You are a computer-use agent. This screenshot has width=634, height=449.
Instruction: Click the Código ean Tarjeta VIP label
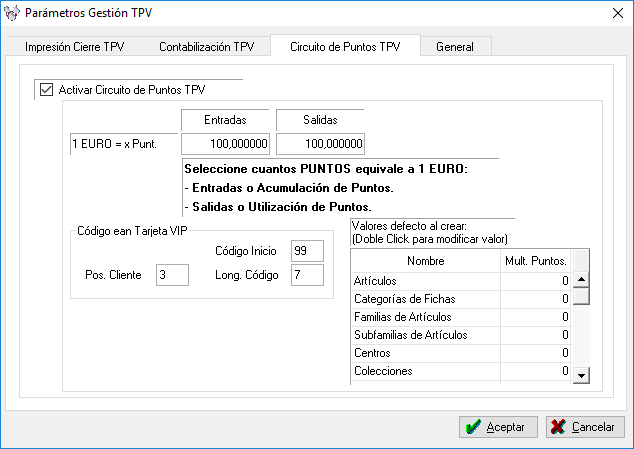click(132, 231)
